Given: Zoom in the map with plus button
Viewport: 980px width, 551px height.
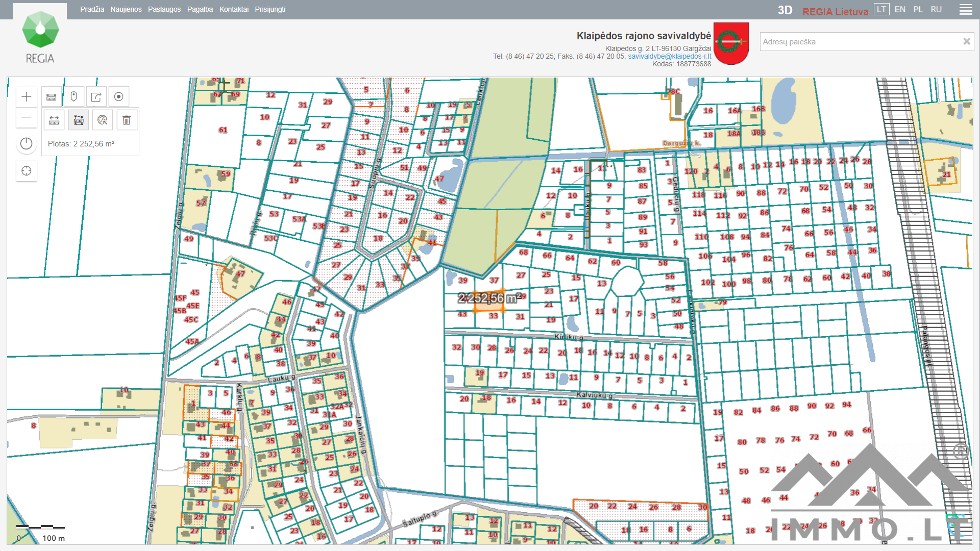Looking at the screenshot, I should tap(27, 97).
